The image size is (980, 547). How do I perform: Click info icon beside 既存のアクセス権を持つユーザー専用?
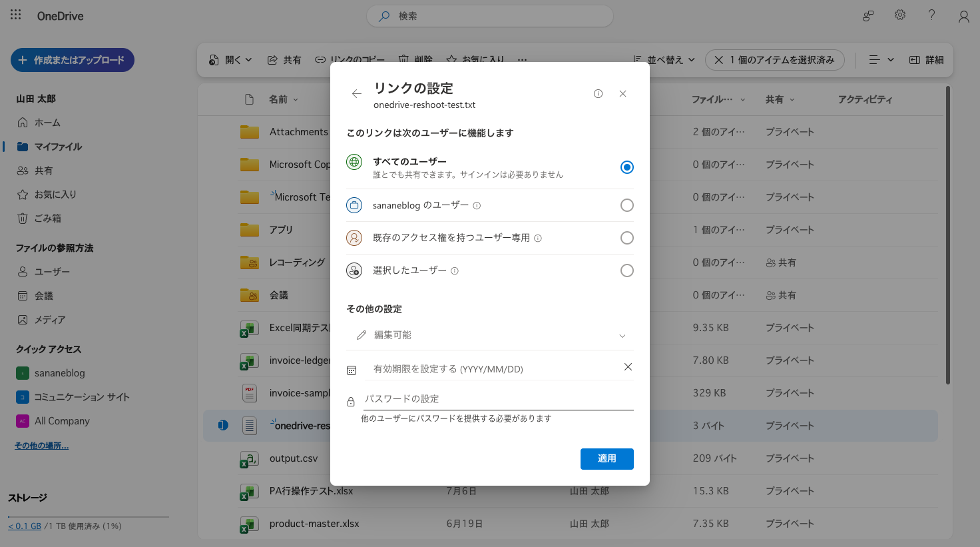[x=538, y=239]
